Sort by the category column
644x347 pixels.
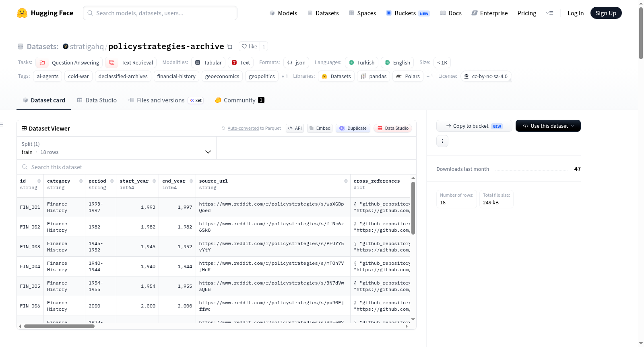pyautogui.click(x=81, y=181)
